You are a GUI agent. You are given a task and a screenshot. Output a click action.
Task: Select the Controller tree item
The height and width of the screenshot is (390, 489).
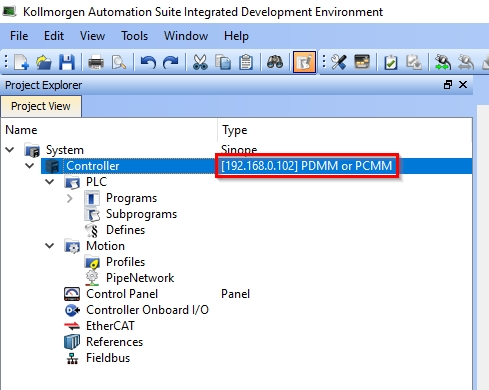pos(93,166)
